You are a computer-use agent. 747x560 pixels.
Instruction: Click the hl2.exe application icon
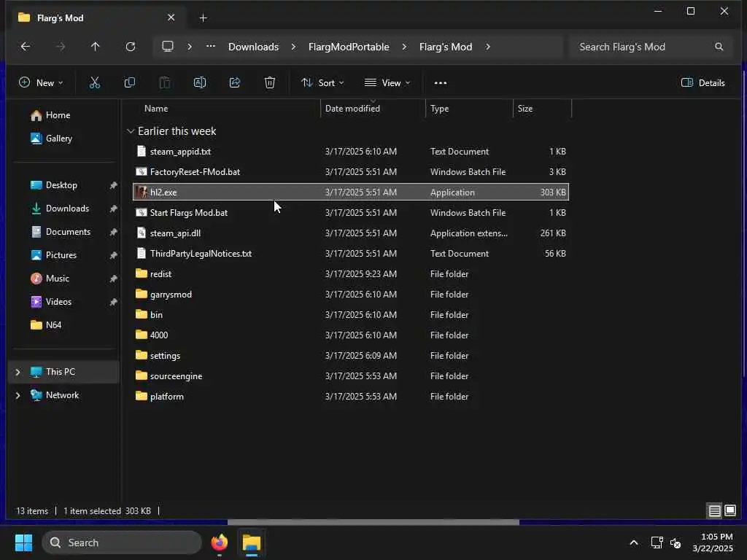[x=142, y=192]
